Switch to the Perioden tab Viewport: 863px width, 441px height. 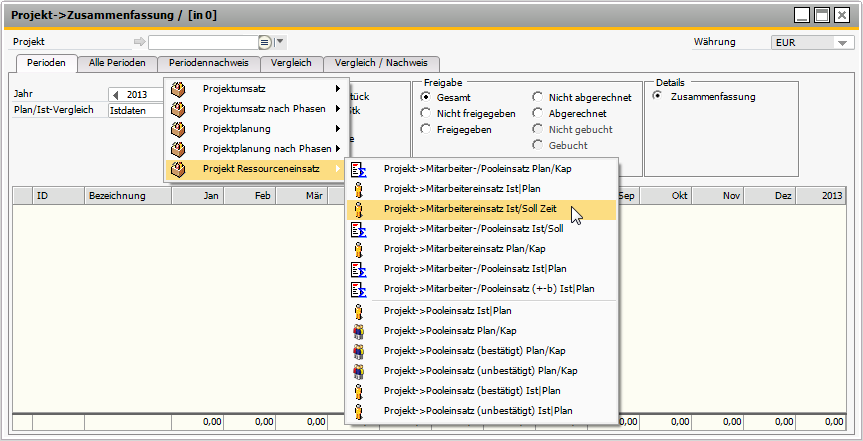pyautogui.click(x=46, y=63)
